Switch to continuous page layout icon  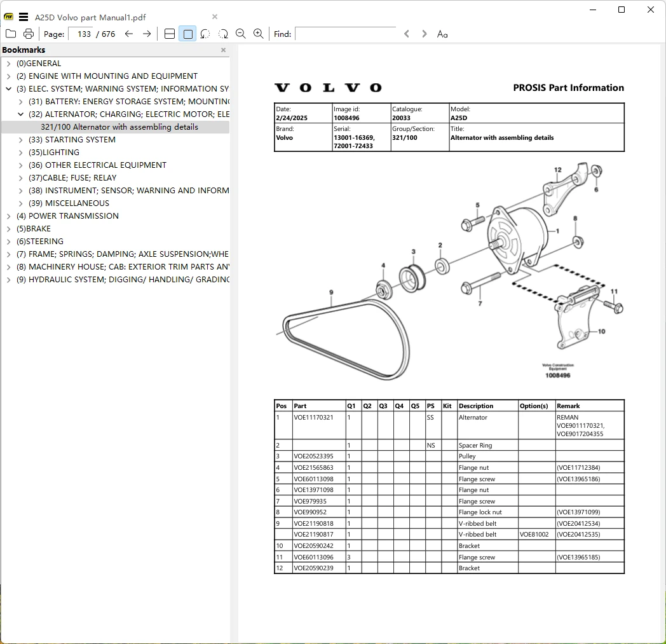[x=170, y=34]
